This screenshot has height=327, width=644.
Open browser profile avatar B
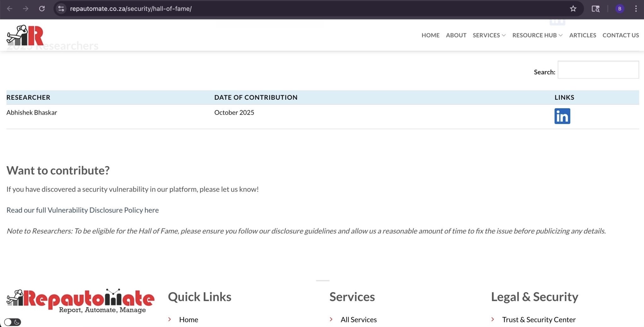click(x=620, y=9)
